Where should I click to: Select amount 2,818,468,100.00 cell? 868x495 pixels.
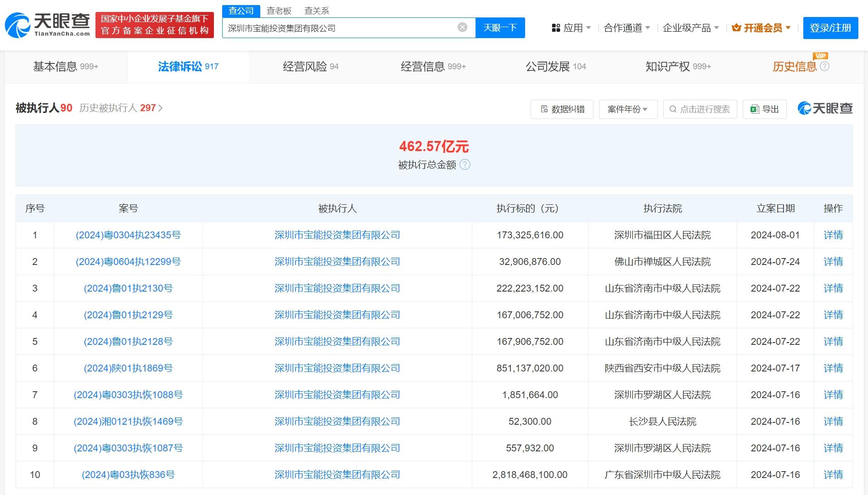pos(530,475)
